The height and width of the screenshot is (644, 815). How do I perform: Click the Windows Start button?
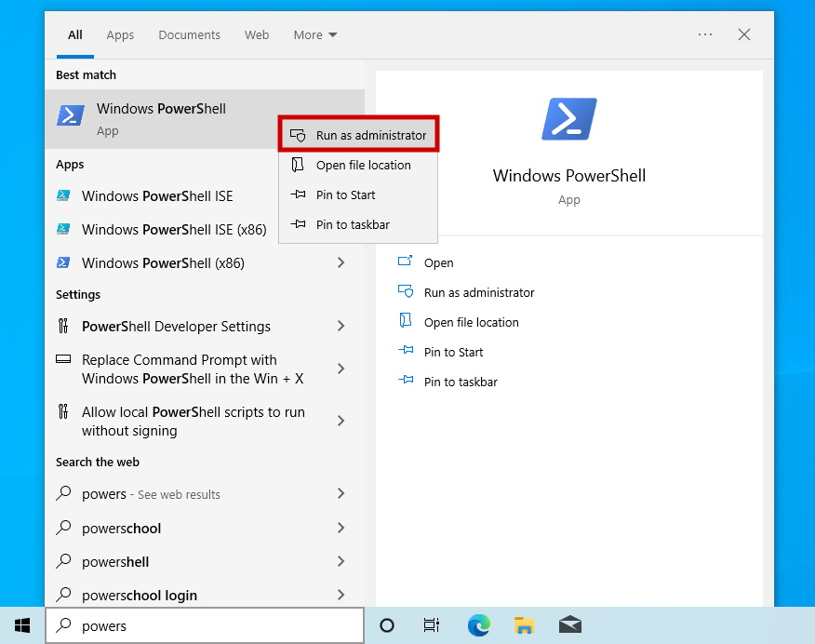(22, 625)
